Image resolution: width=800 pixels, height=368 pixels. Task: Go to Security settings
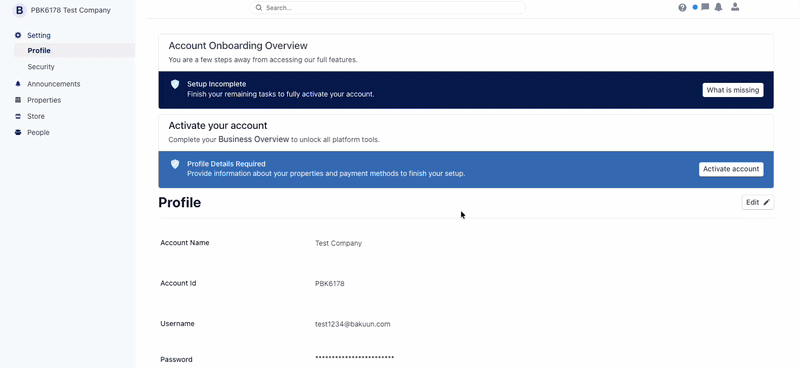(41, 67)
